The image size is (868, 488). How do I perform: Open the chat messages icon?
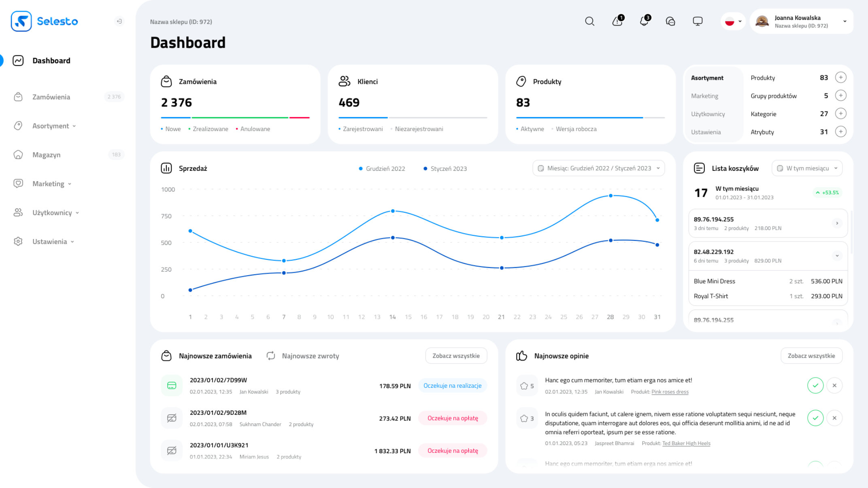670,21
